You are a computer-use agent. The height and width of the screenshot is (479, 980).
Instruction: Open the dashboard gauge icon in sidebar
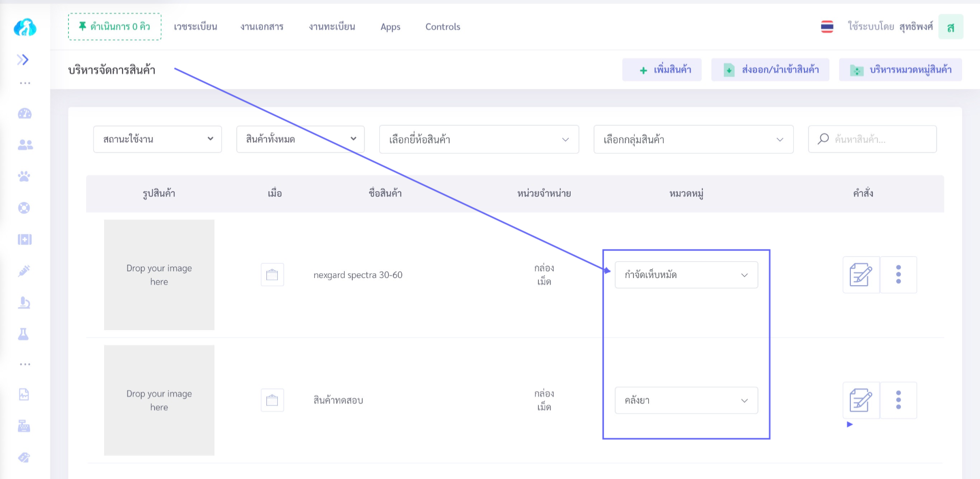click(24, 114)
